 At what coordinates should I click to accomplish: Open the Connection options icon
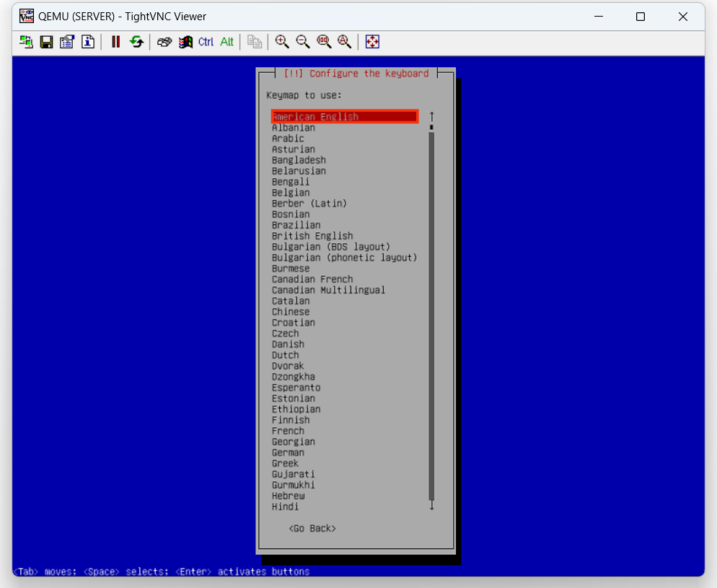point(67,42)
